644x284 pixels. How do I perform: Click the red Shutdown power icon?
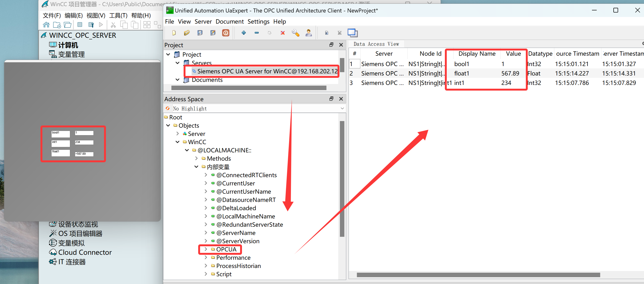click(225, 33)
